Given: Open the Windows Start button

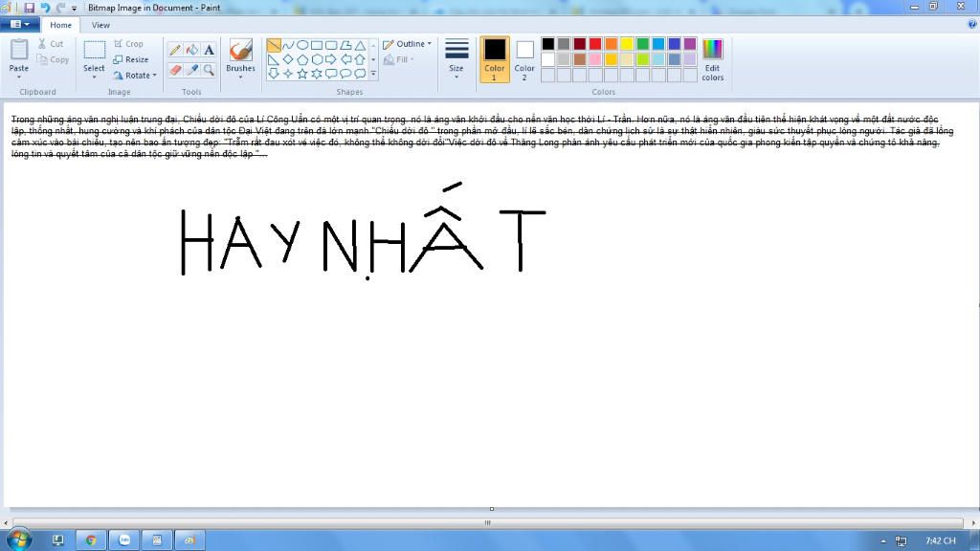Looking at the screenshot, I should pos(19,540).
